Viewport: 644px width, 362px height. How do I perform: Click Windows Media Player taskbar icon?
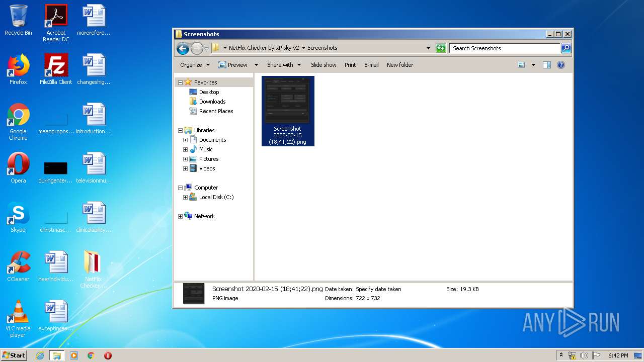(74, 355)
